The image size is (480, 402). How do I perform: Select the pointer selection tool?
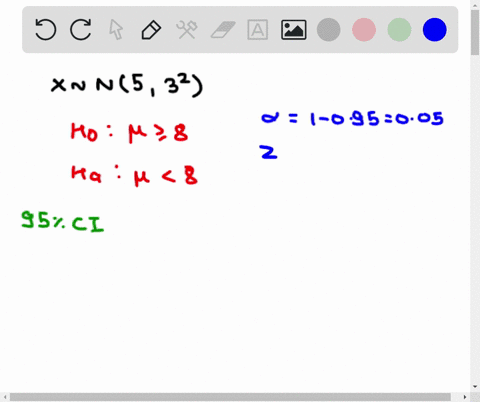pyautogui.click(x=116, y=30)
